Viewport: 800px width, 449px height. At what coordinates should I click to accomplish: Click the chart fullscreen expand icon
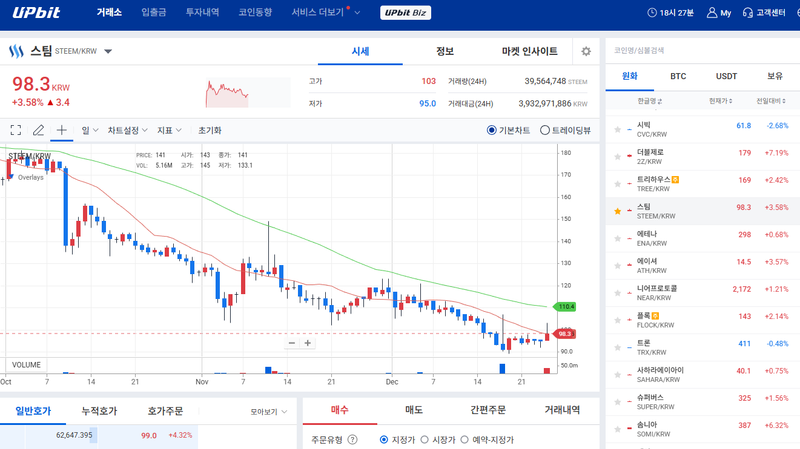[x=15, y=130]
